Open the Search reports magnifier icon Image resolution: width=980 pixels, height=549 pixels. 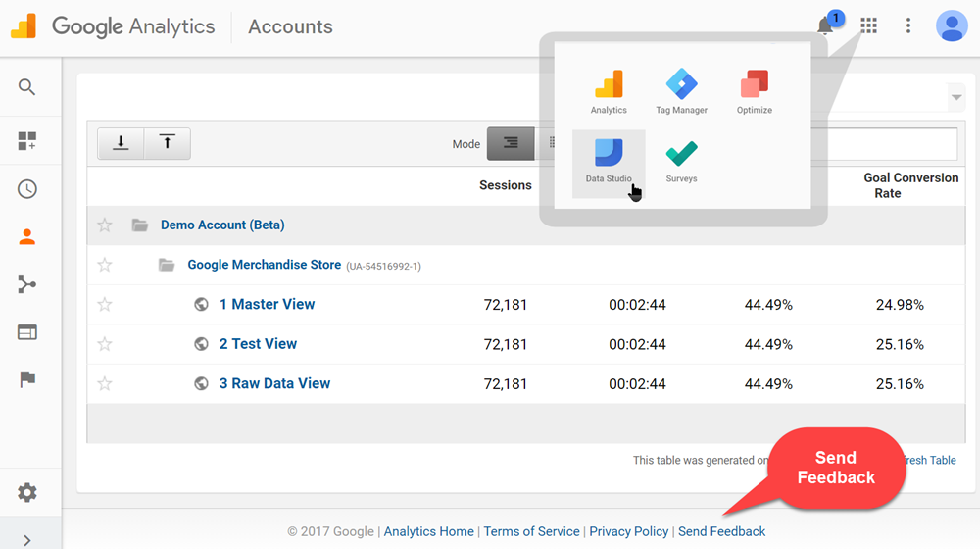tap(26, 87)
